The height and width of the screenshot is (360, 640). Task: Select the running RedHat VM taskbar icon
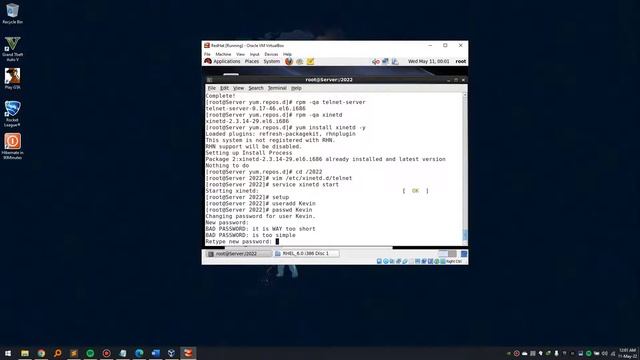pos(188,353)
